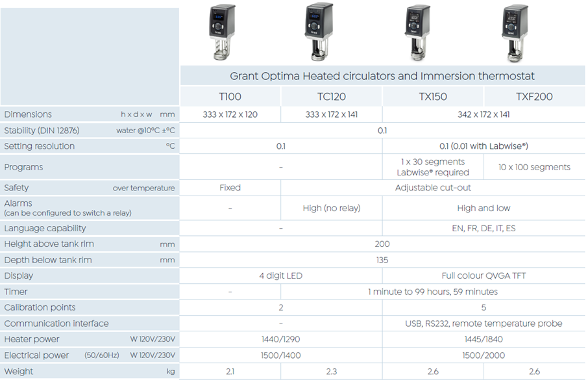Screen dimensions: 588x382
Task: Select the 'Timer' row label
Action: point(16,292)
